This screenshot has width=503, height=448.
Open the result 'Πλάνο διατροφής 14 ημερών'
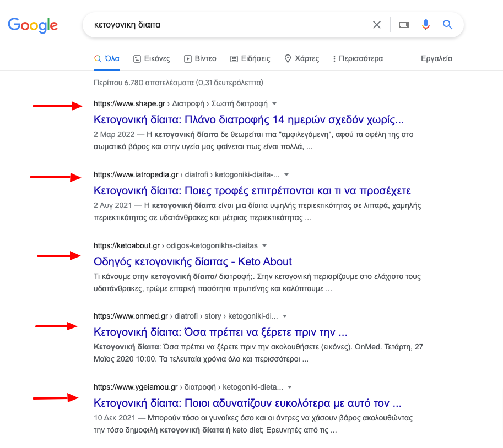pos(248,120)
